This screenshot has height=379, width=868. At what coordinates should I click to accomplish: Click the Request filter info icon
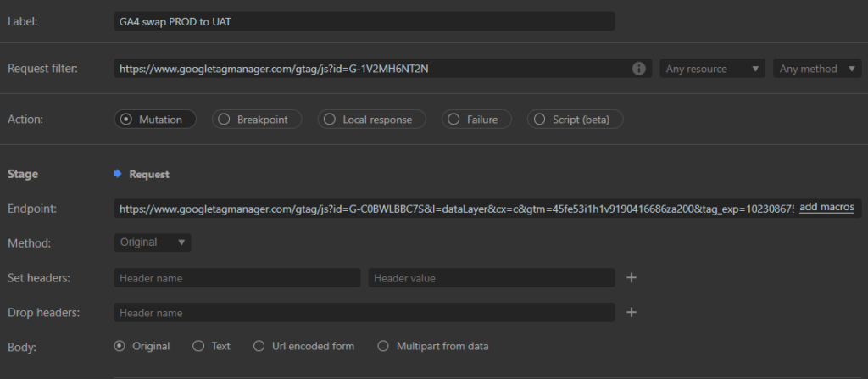pyautogui.click(x=639, y=69)
